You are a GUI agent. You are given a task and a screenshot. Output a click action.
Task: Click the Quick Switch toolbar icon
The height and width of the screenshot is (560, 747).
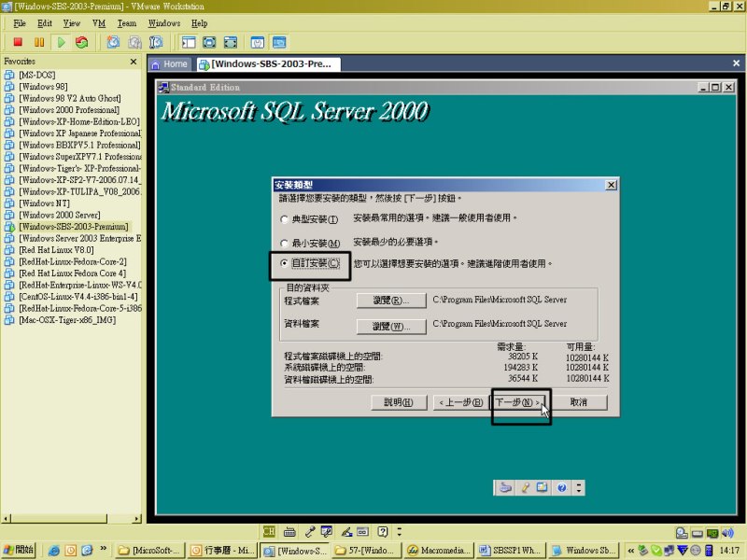point(209,42)
